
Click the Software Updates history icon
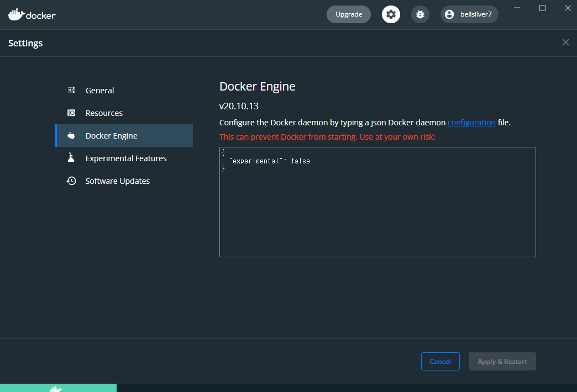coord(71,181)
